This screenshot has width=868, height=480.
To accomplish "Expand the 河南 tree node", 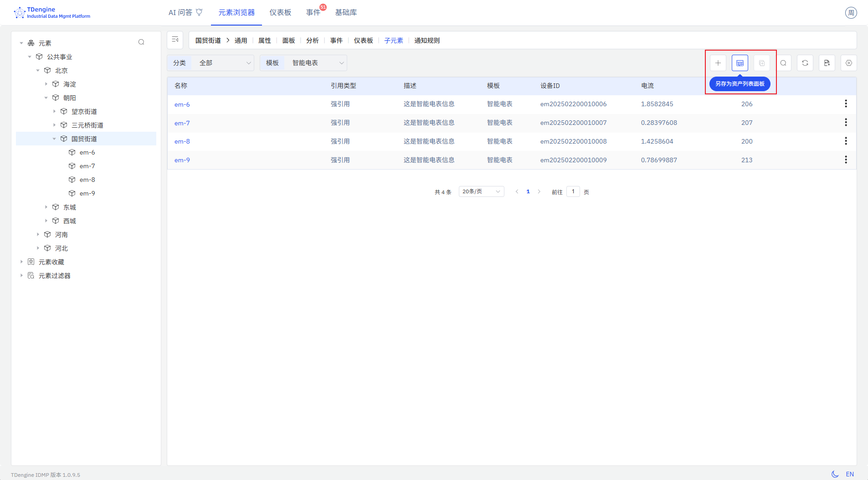I will 38,234.
